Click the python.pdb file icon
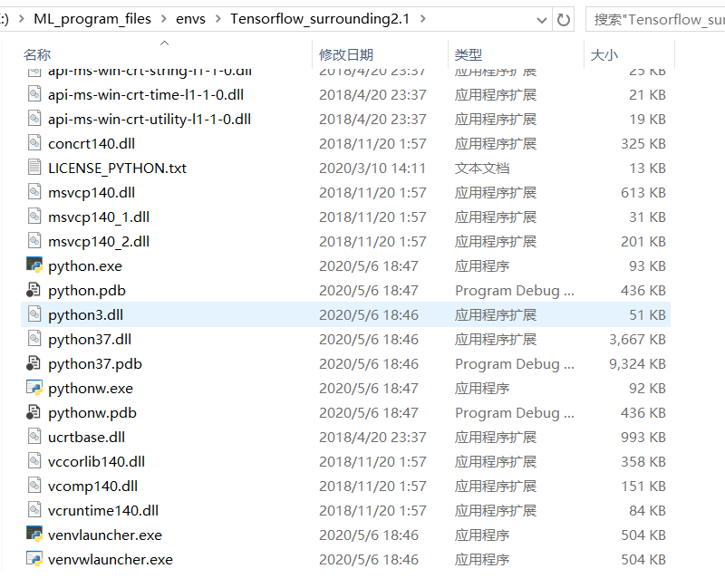Viewport: 725px width, 588px height. 34,290
